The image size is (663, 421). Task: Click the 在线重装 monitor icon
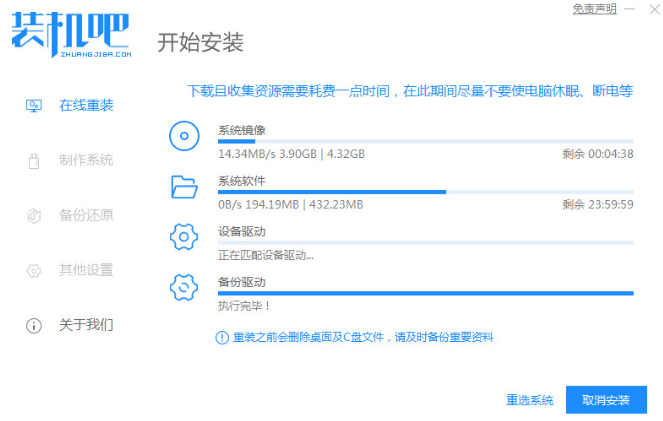pos(33,105)
